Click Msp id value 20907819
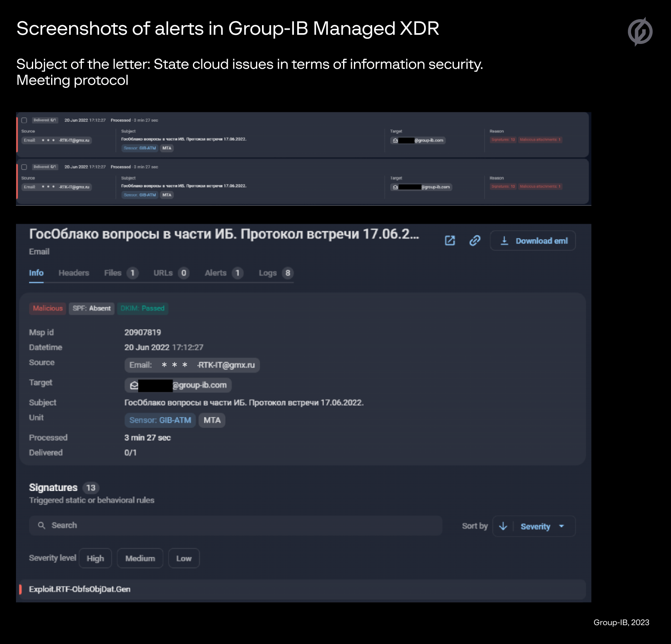671x644 pixels. tap(143, 332)
